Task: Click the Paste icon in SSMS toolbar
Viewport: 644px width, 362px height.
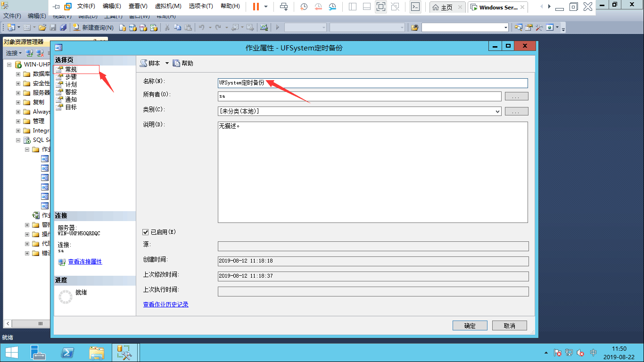Action: click(188, 27)
